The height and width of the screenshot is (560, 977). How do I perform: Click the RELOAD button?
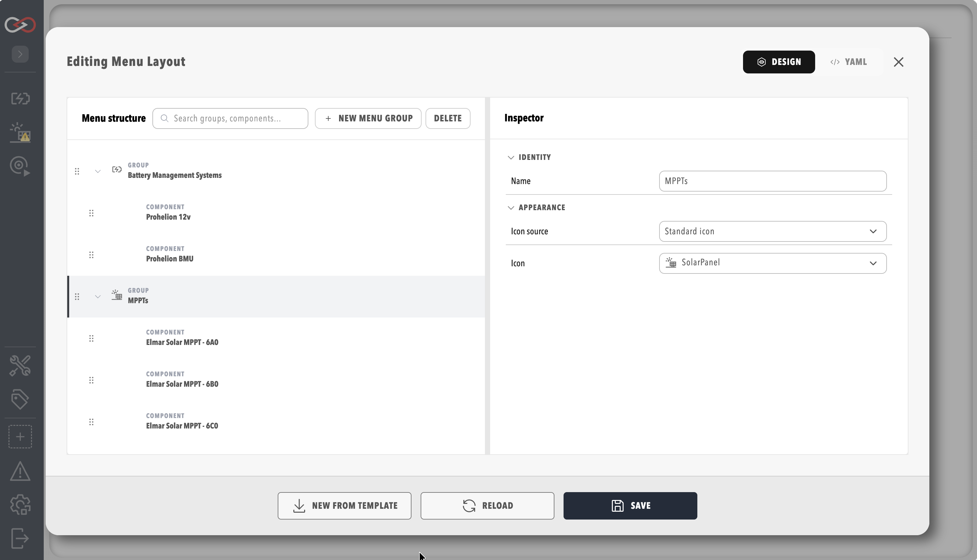pyautogui.click(x=487, y=506)
